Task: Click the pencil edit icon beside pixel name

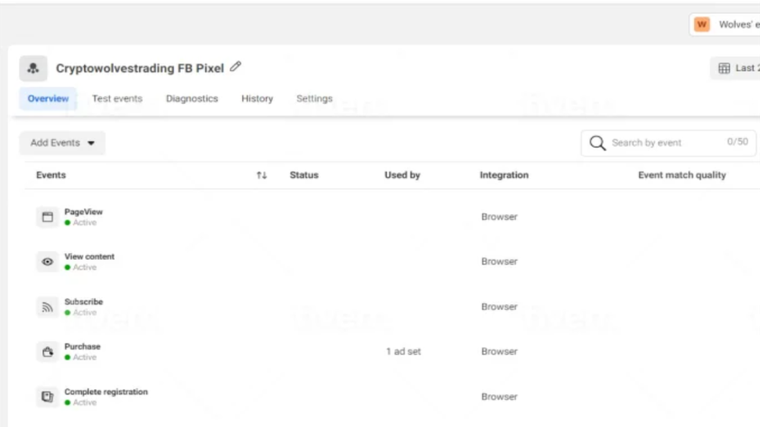Action: click(236, 67)
